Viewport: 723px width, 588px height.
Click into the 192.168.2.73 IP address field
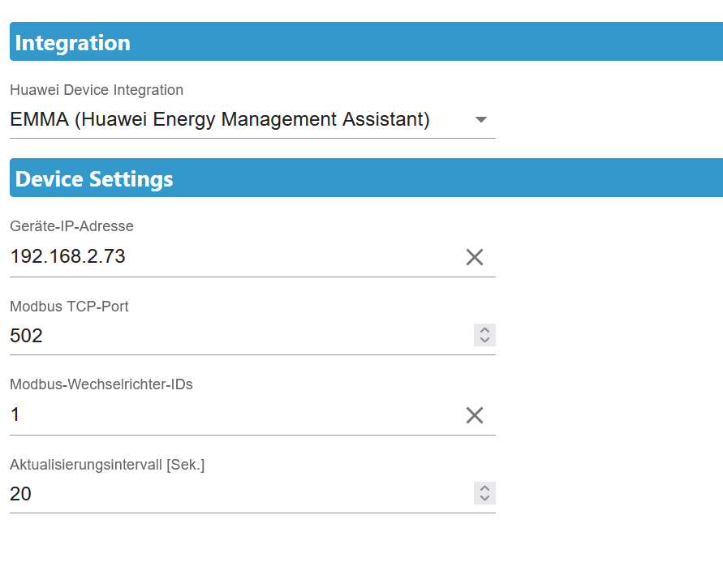(227, 257)
